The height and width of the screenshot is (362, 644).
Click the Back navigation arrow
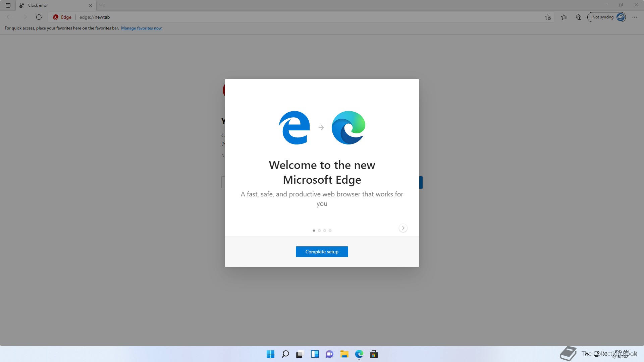pos(9,17)
